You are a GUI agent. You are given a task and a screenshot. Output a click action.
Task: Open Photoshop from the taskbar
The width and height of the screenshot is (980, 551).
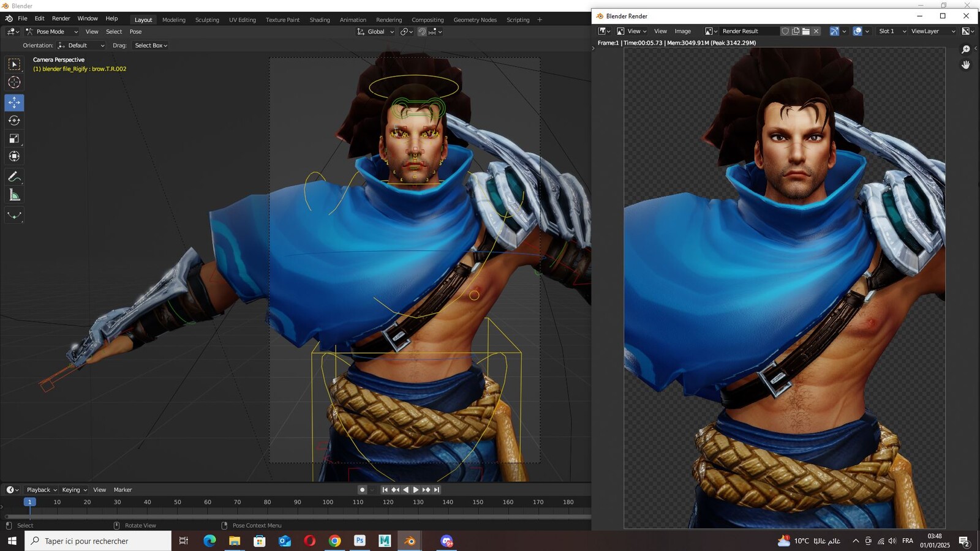(360, 541)
